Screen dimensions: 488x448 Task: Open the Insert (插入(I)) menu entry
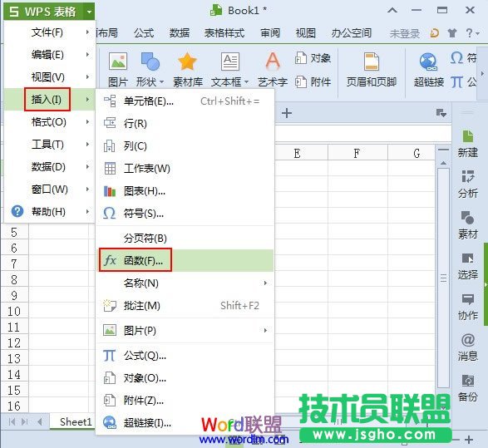(50, 99)
